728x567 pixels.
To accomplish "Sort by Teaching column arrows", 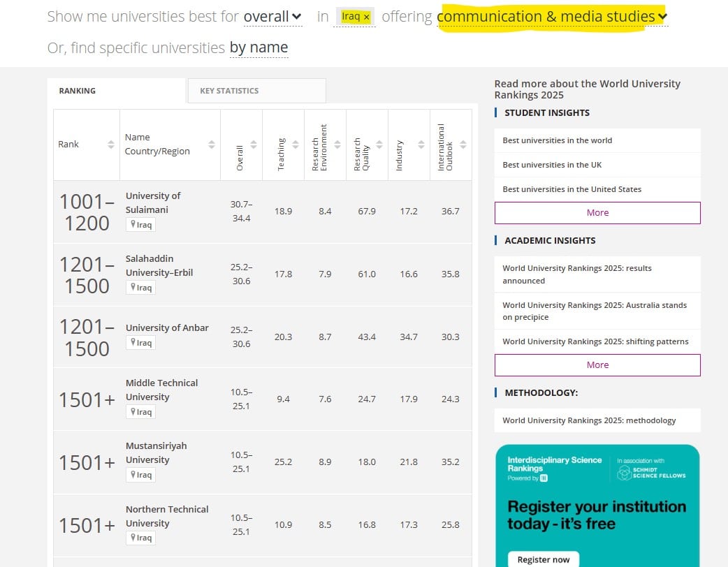I will pyautogui.click(x=296, y=145).
